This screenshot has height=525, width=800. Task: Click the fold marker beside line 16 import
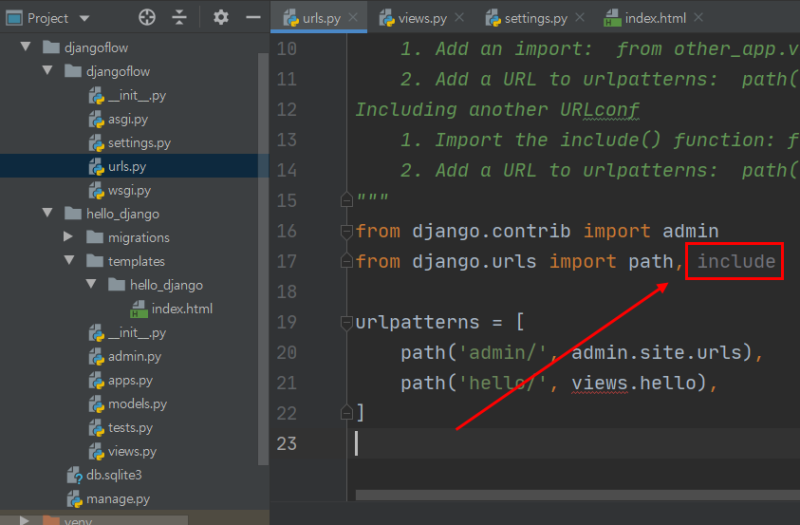(x=348, y=232)
